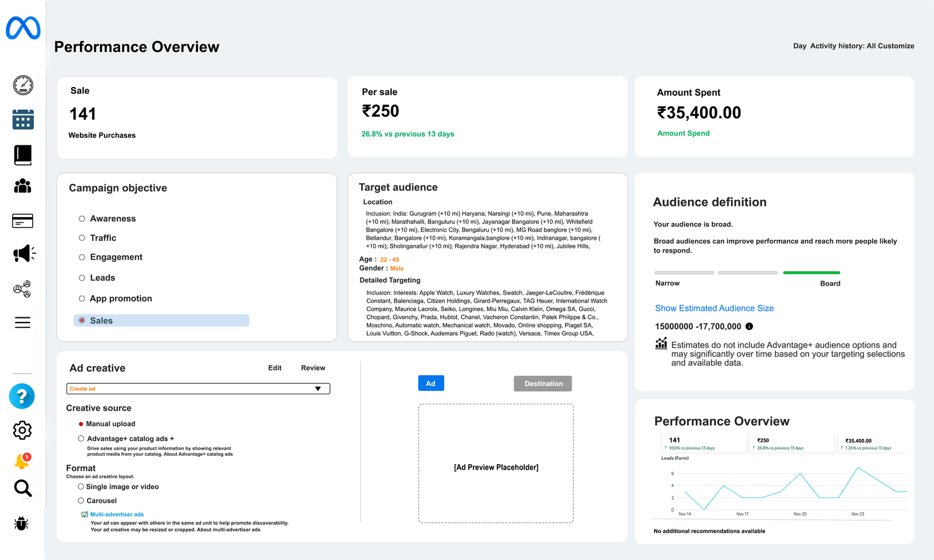The height and width of the screenshot is (560, 934).
Task: Open the notifications bell icon
Action: pos(22,461)
